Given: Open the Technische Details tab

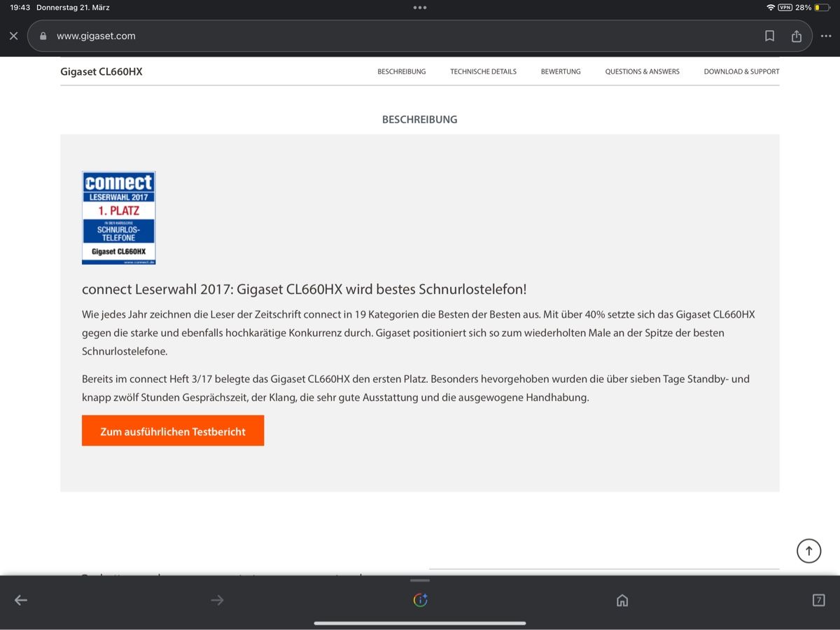Looking at the screenshot, I should point(483,71).
